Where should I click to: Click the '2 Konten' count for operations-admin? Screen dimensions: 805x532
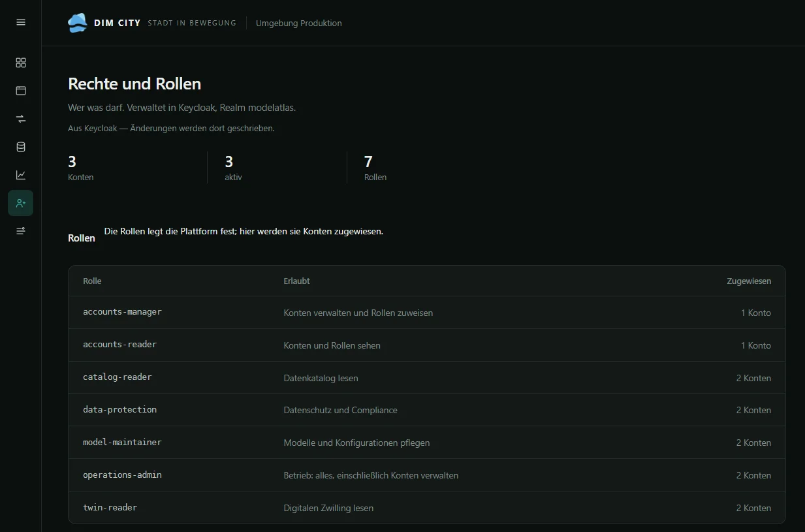(754, 476)
